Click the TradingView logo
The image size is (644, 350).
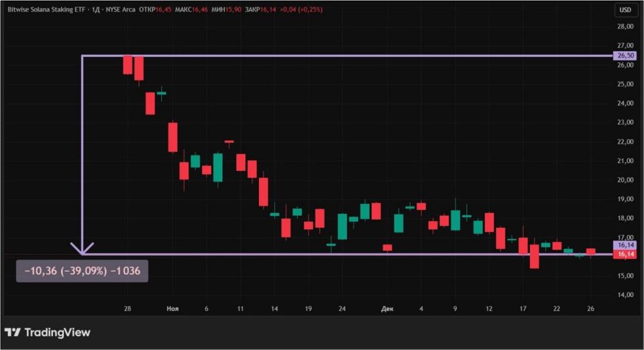click(x=48, y=333)
